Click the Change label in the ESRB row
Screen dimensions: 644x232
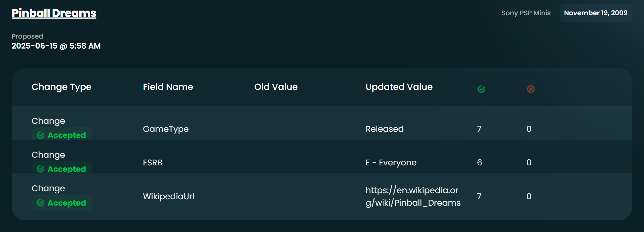[48, 155]
